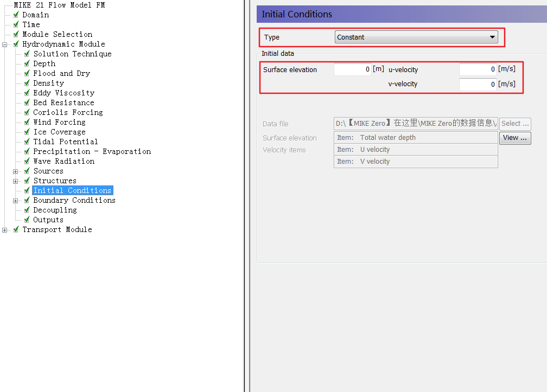Screen dimensions: 547x392
Task: Click the green checkmark beside Ice Coverage
Action: 27,132
